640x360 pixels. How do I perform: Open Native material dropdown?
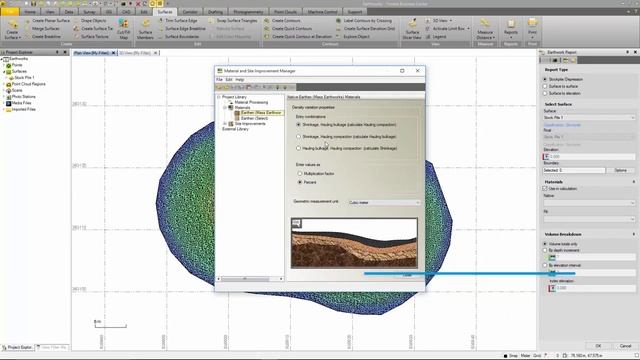point(589,203)
